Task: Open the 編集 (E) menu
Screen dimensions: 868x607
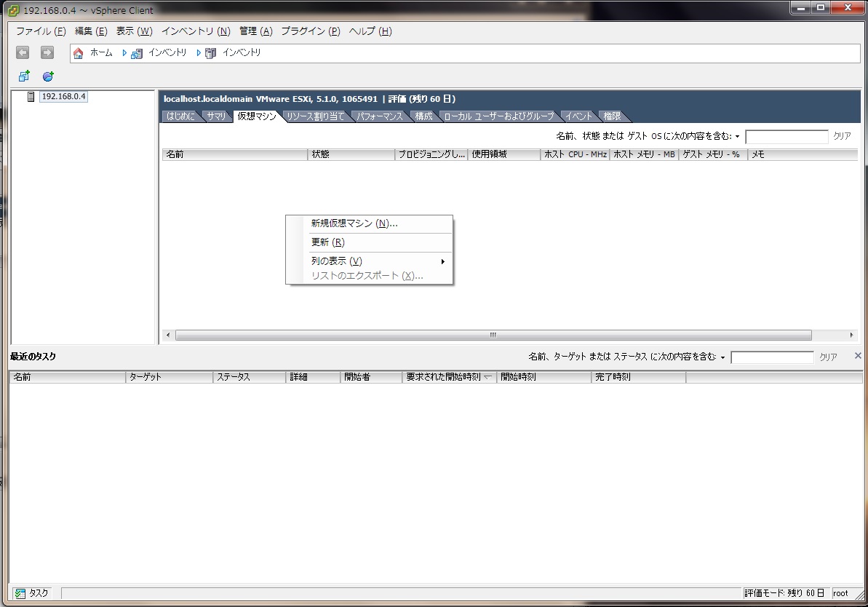Action: [91, 31]
